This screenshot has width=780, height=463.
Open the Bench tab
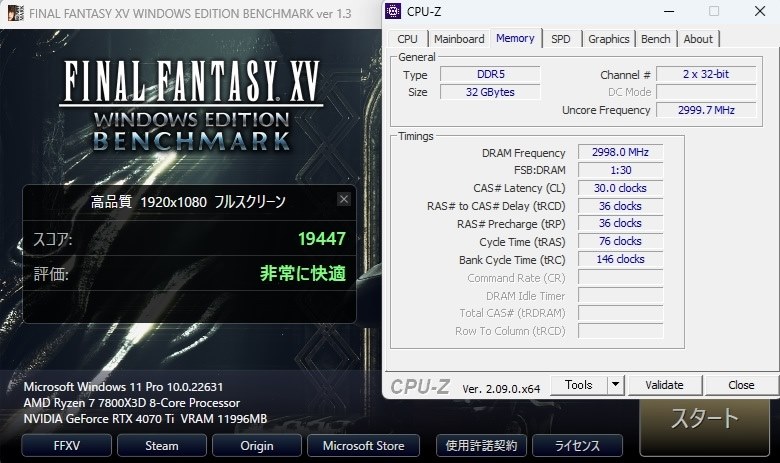(655, 39)
